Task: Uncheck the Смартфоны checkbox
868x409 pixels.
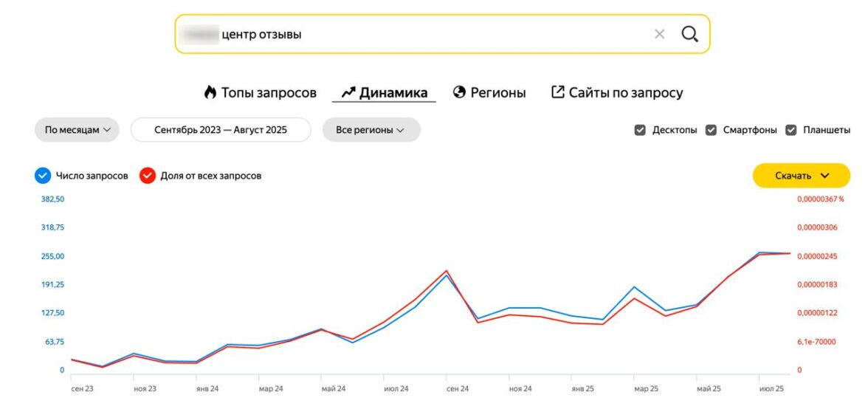Action: point(712,130)
